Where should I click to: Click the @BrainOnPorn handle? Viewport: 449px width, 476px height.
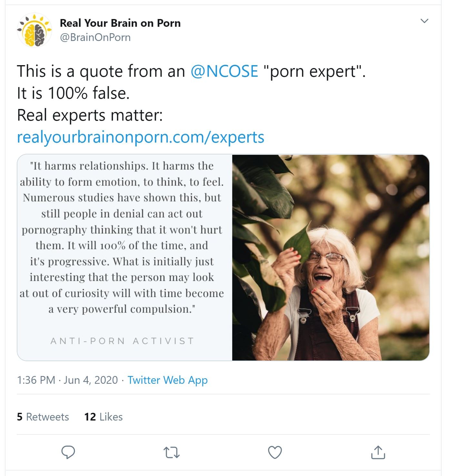point(95,37)
